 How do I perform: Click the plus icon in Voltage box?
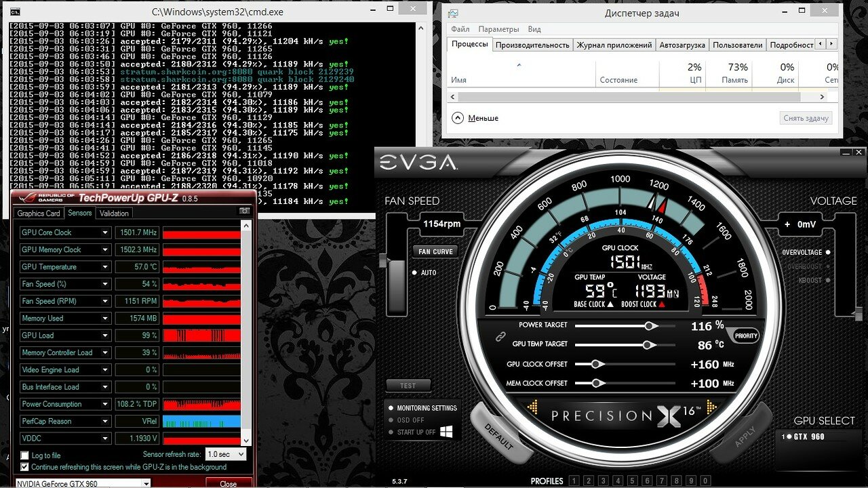pos(787,224)
